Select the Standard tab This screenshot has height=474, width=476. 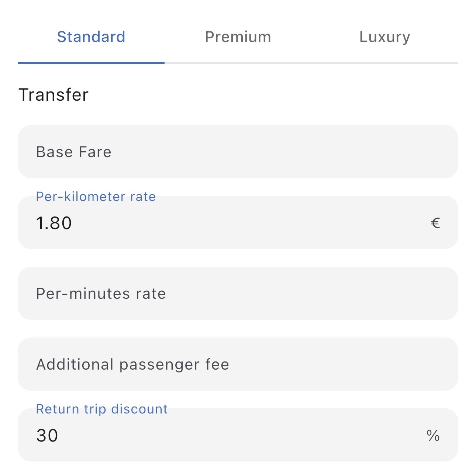(x=91, y=37)
